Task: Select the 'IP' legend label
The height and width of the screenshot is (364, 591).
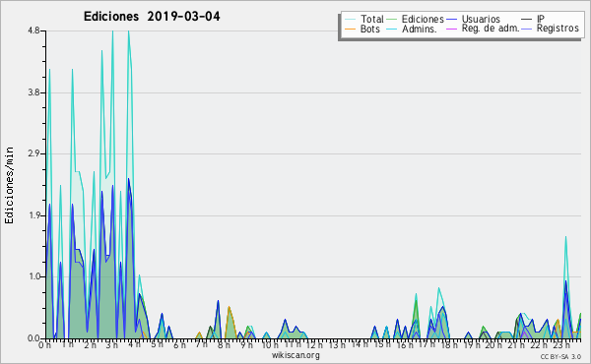Action: coord(541,19)
